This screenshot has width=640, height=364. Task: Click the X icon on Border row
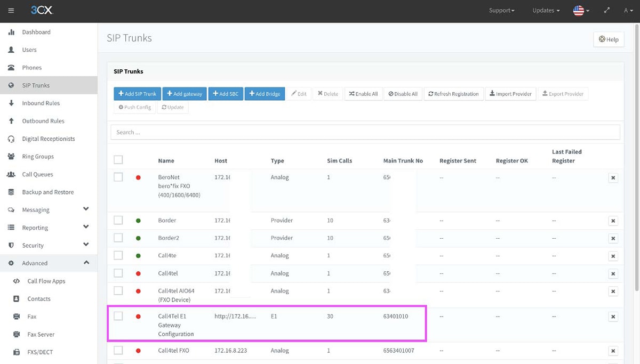(613, 221)
